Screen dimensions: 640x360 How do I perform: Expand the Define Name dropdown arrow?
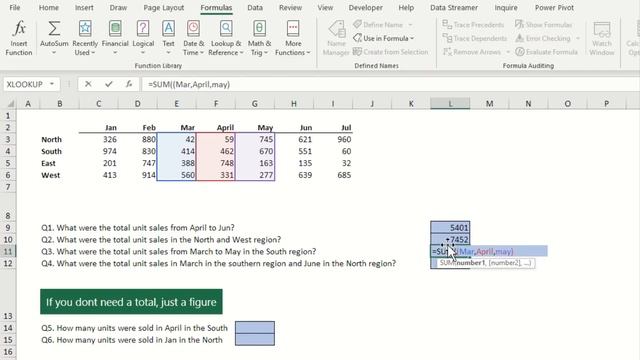tap(411, 25)
